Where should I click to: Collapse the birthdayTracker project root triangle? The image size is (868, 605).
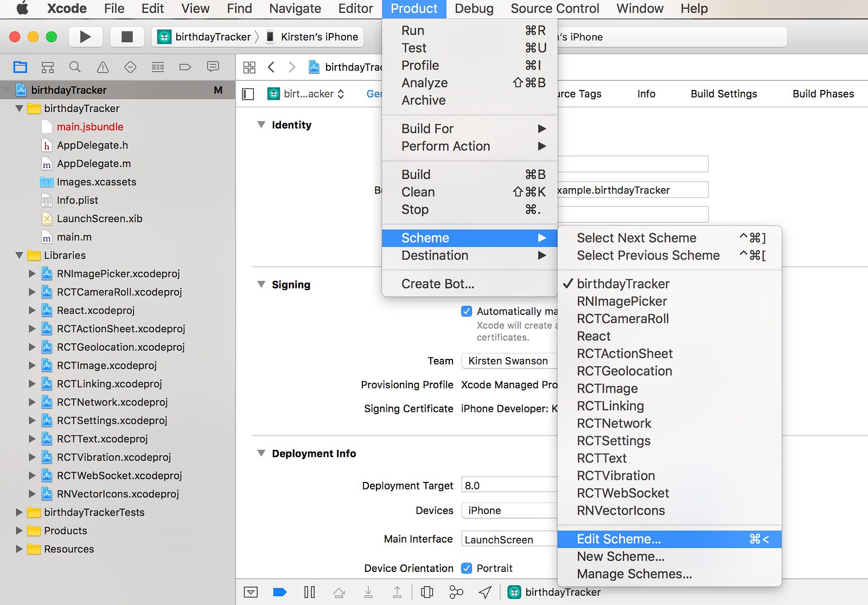[x=7, y=90]
